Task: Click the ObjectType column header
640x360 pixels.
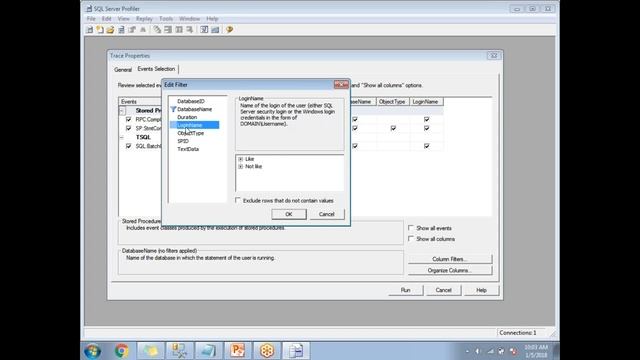Action: tap(392, 102)
